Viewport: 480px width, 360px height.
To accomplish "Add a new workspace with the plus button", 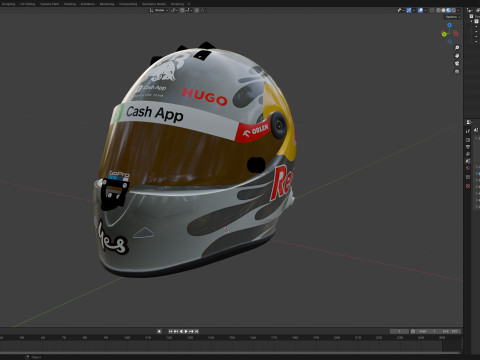I will coord(189,4).
